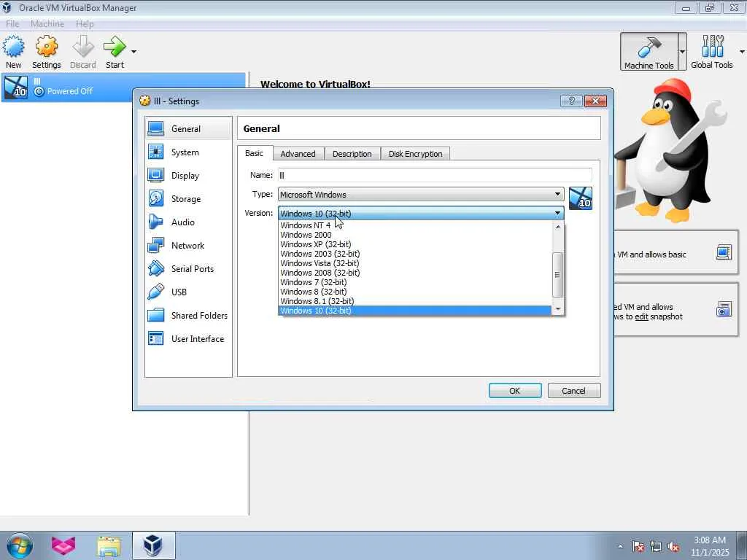Choose Windows Vista (32-bit) from version list
747x560 pixels.
click(x=414, y=263)
